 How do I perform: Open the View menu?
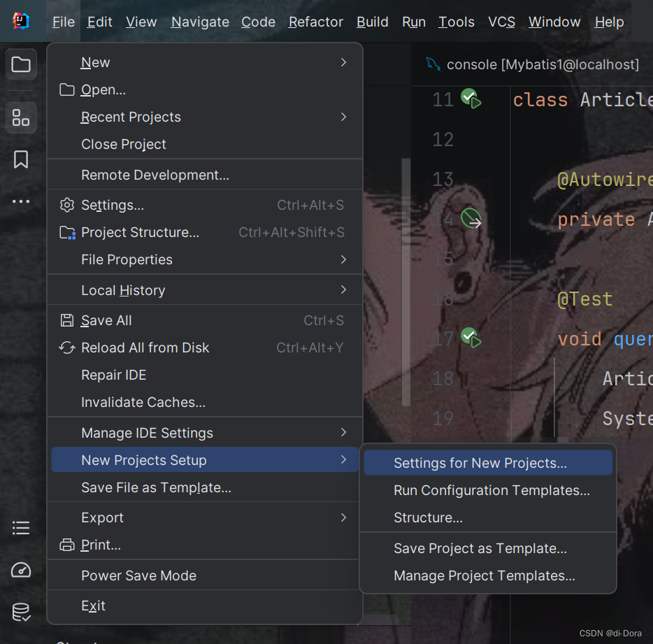[x=141, y=22]
